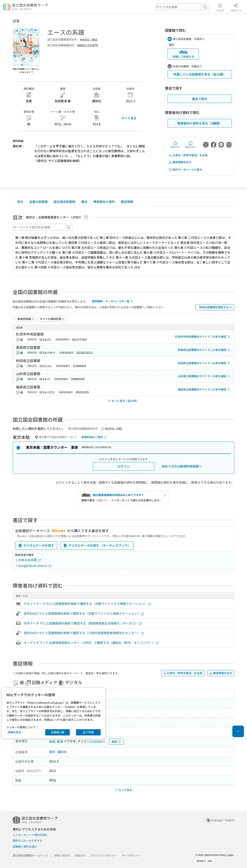
Task: Click 来館して利用する button
Action: coord(183,54)
